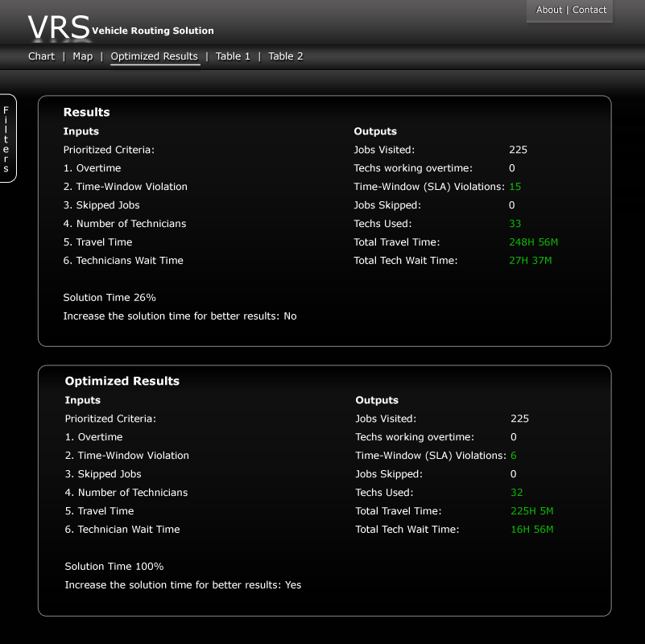
Task: Open the Chart tab
Action: pos(41,56)
